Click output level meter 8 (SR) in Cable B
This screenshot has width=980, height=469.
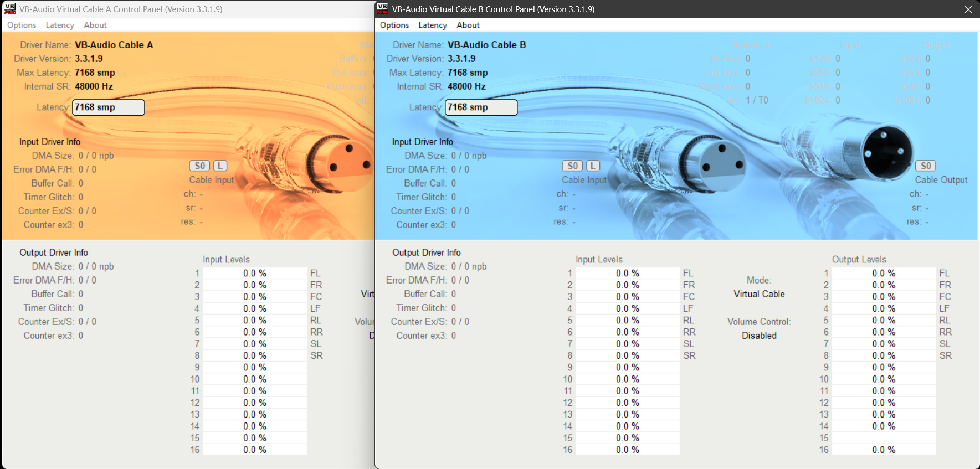pyautogui.click(x=884, y=355)
